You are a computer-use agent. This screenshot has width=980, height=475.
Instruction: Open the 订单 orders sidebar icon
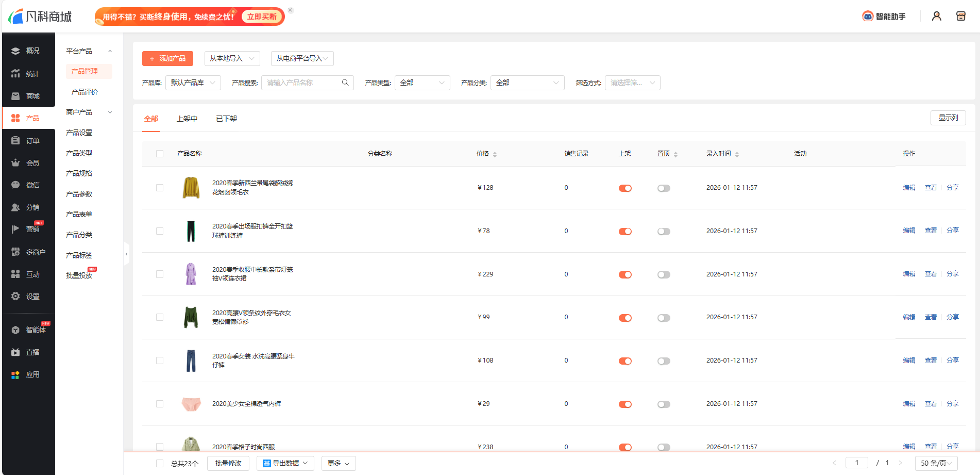pos(15,140)
